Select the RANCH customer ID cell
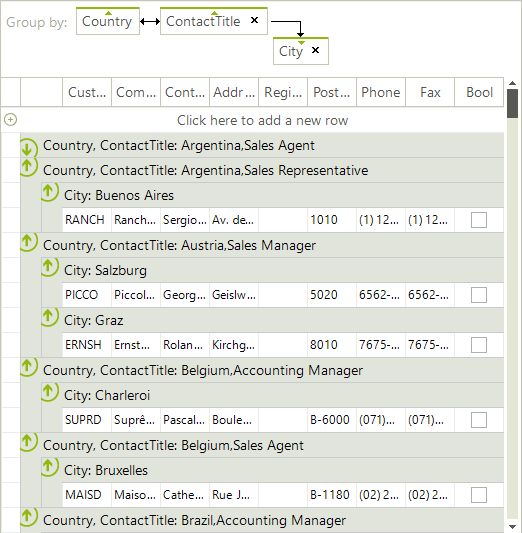 pos(87,220)
